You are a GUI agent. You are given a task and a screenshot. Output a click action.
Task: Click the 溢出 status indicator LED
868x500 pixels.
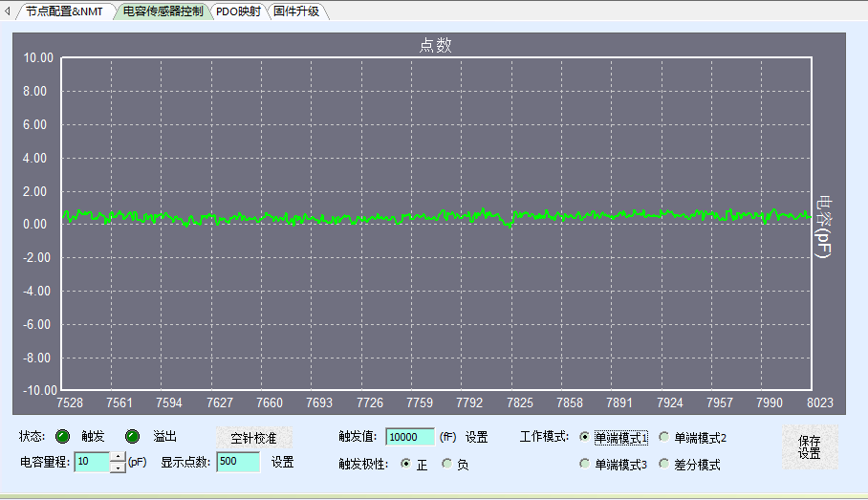click(x=133, y=437)
